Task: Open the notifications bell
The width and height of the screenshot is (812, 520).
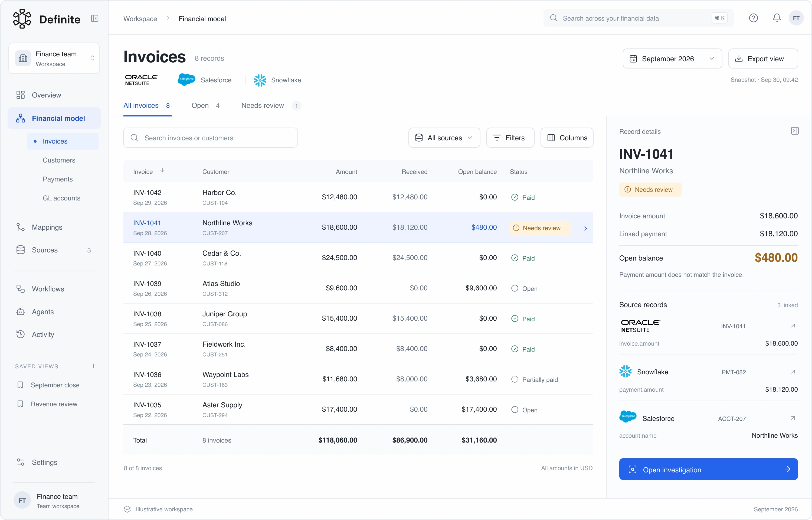Action: click(x=777, y=18)
